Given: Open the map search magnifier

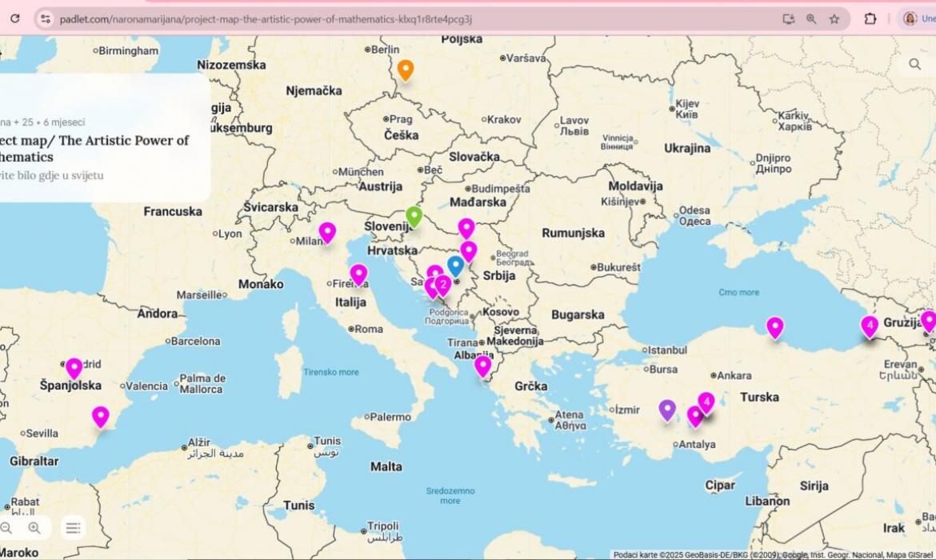Looking at the screenshot, I should click(914, 64).
